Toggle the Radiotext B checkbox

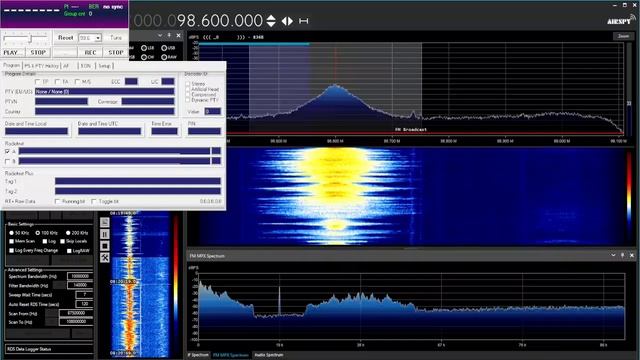point(7,161)
